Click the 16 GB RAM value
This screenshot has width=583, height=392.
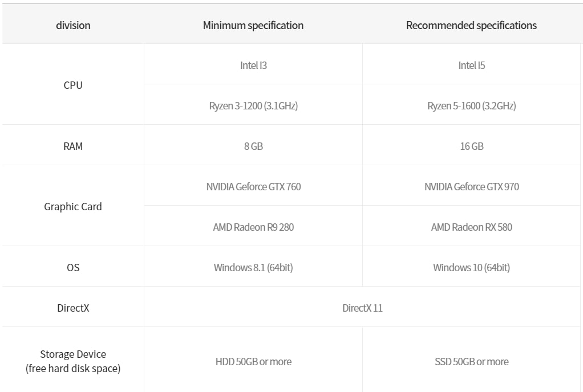click(472, 146)
